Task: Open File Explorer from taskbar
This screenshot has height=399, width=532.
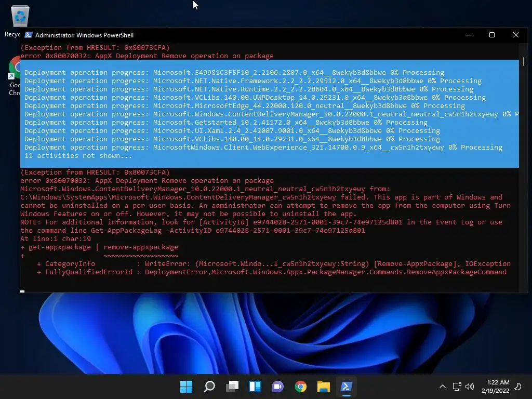Action: (323, 387)
